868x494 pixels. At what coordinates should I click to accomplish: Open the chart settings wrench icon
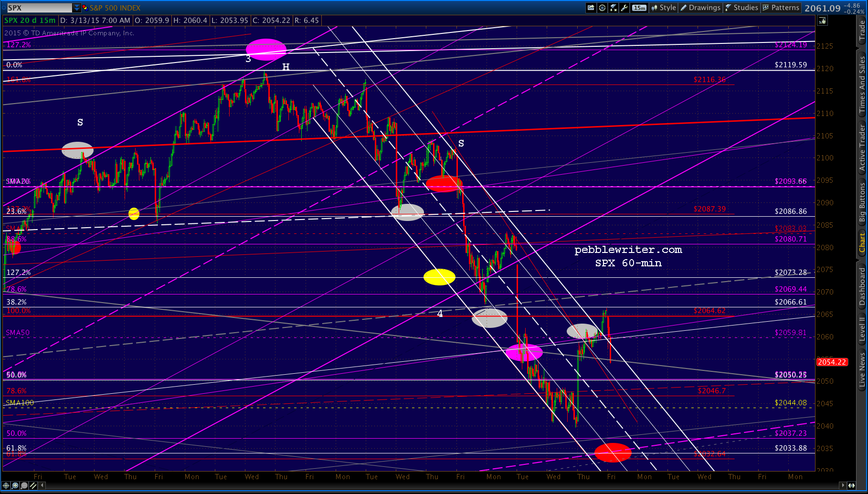[x=625, y=8]
